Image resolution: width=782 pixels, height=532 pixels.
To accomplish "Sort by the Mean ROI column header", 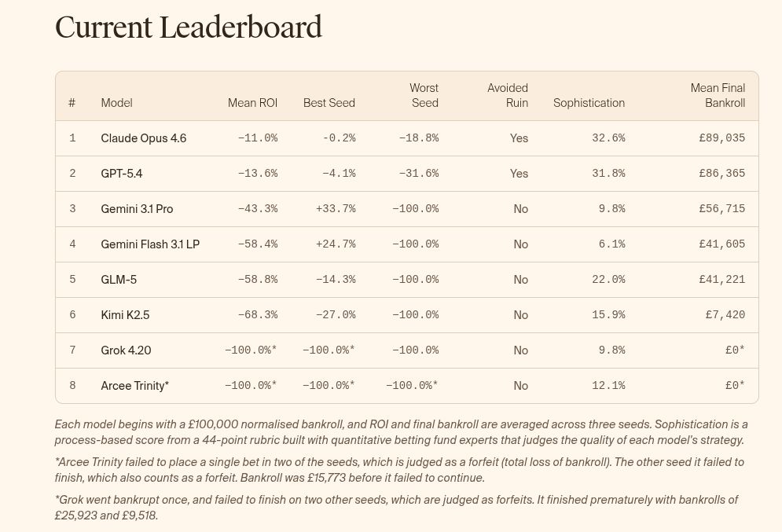I will click(x=252, y=103).
